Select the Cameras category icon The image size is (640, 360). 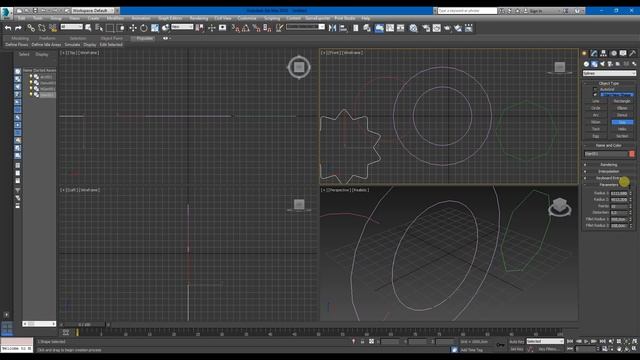pos(610,64)
